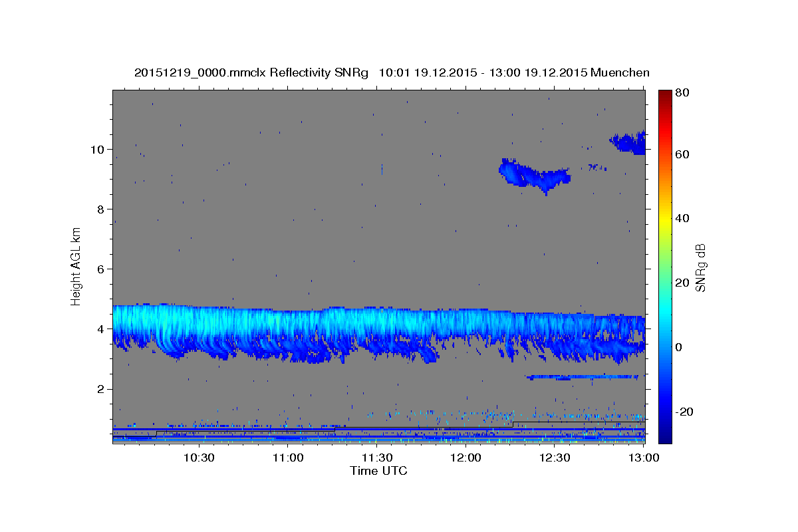The width and height of the screenshot is (798, 532).
Task: Click the SNRg color scale bar
Action: point(665,267)
